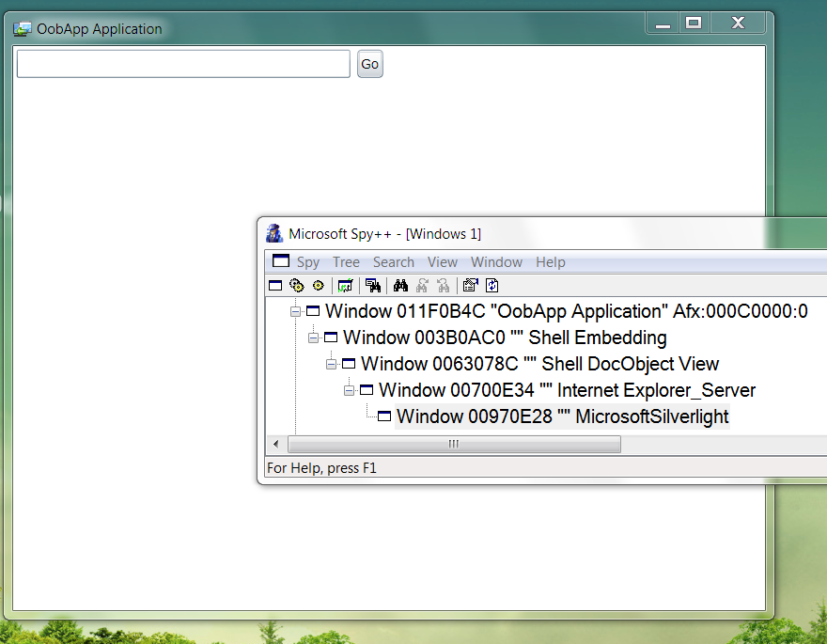Click 'For Help, press F1' status text

(x=321, y=468)
